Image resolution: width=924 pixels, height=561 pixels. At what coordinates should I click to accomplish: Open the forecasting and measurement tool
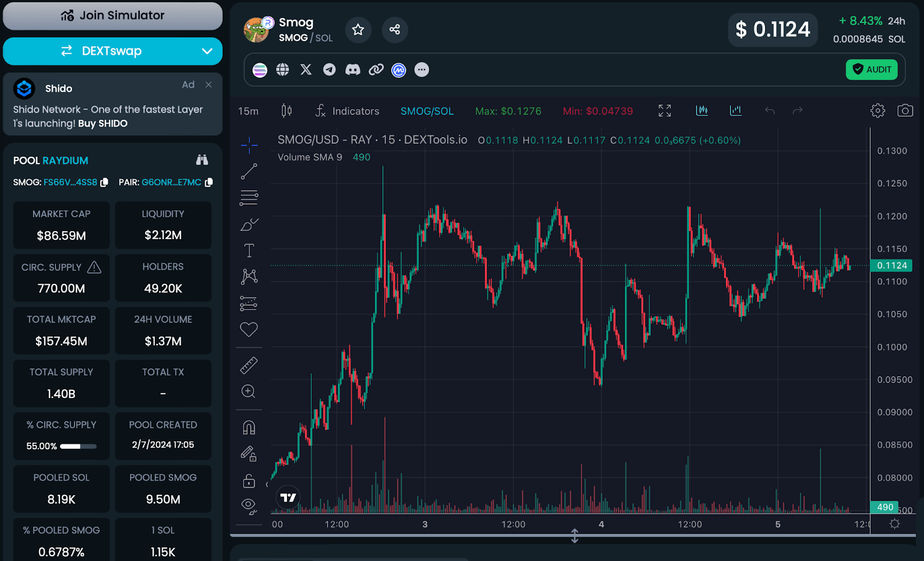pyautogui.click(x=249, y=303)
